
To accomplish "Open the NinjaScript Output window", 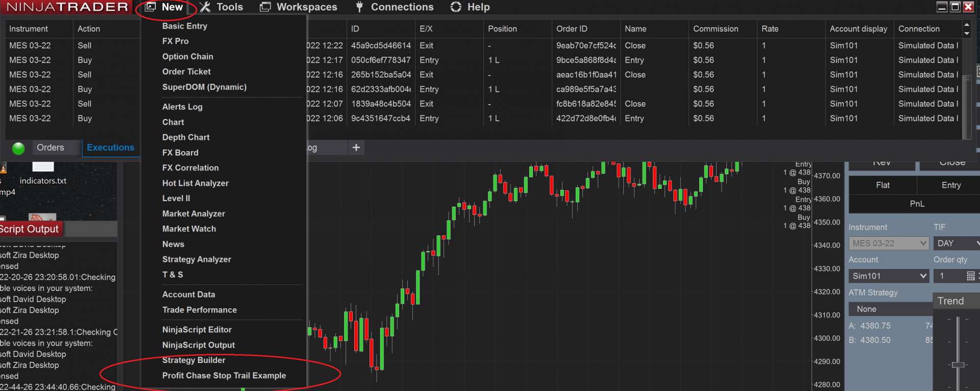I will pos(199,345).
